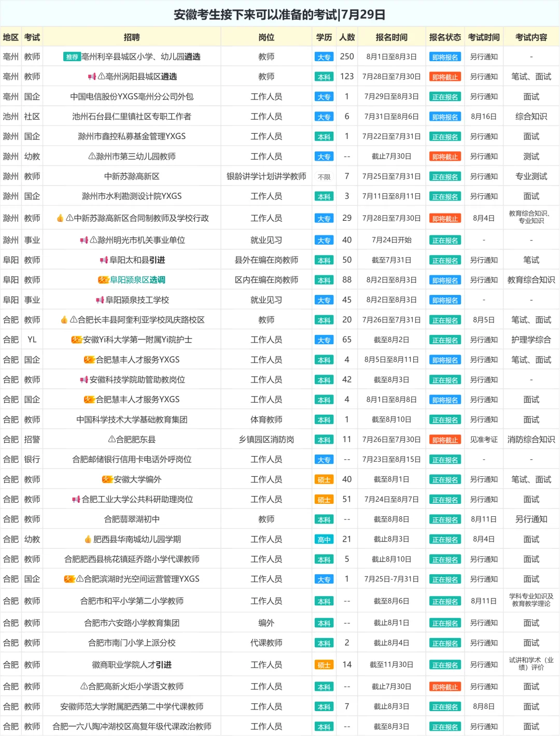
Task: Click the 人数 column header
Action: click(347, 37)
